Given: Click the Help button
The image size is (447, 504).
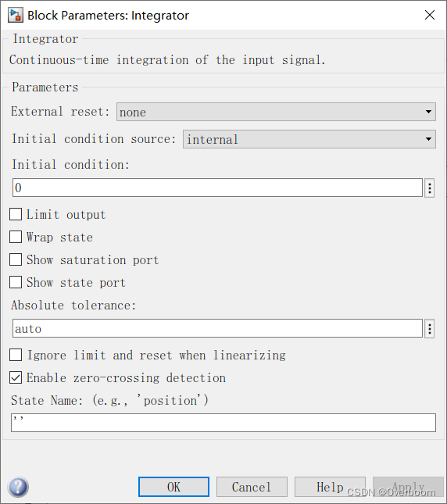Looking at the screenshot, I should point(330,487).
